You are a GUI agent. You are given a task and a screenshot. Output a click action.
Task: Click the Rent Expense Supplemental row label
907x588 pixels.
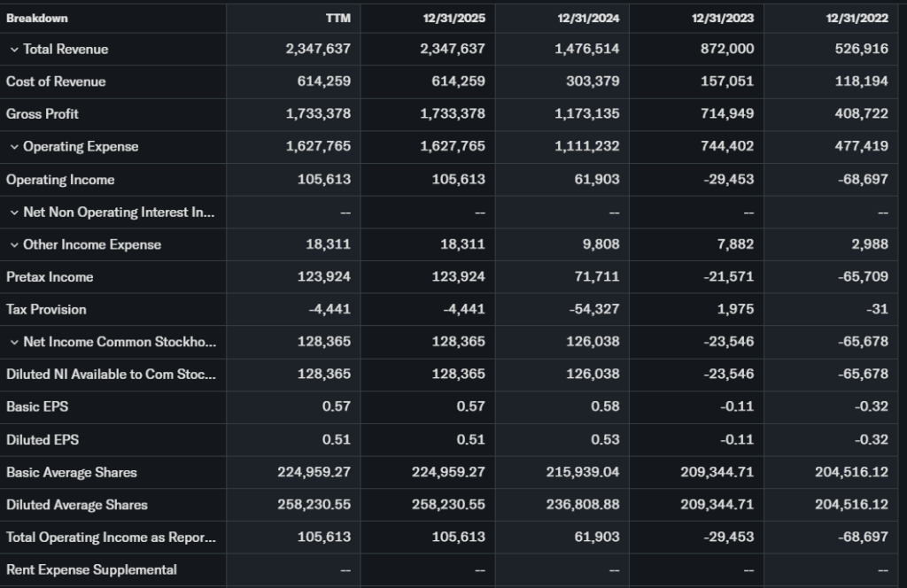point(91,570)
